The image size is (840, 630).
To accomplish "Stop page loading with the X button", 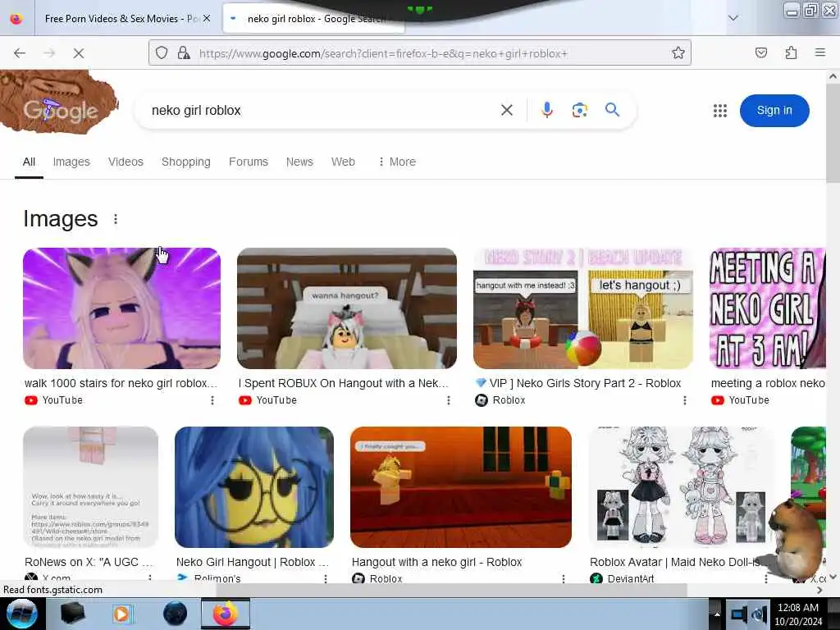I will [78, 53].
